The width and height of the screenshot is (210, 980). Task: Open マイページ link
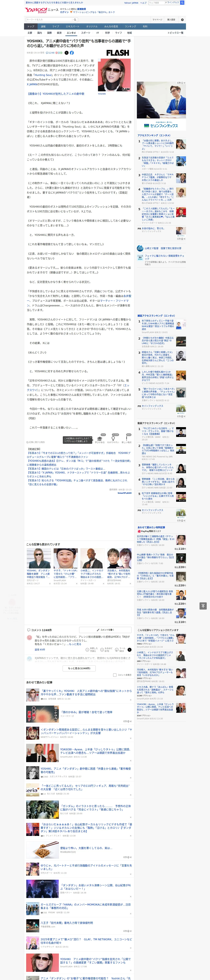pyautogui.click(x=157, y=20)
